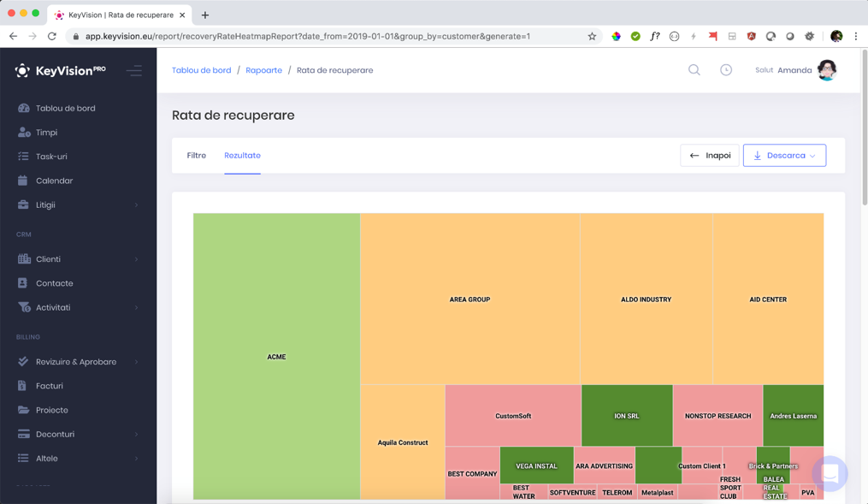The width and height of the screenshot is (868, 504).
Task: Expand the Activitati submenu chevron
Action: tap(136, 307)
